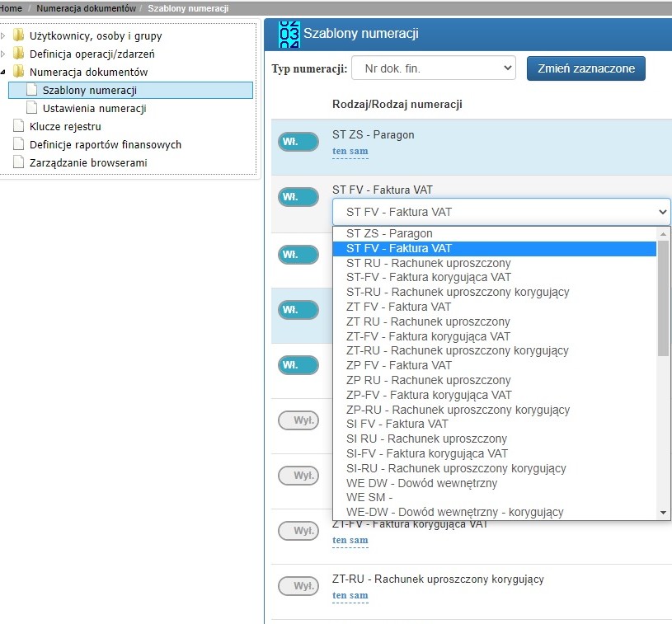Expand the Użytkownicy, osoby i grupy tree node
The image size is (672, 624).
tap(3, 35)
